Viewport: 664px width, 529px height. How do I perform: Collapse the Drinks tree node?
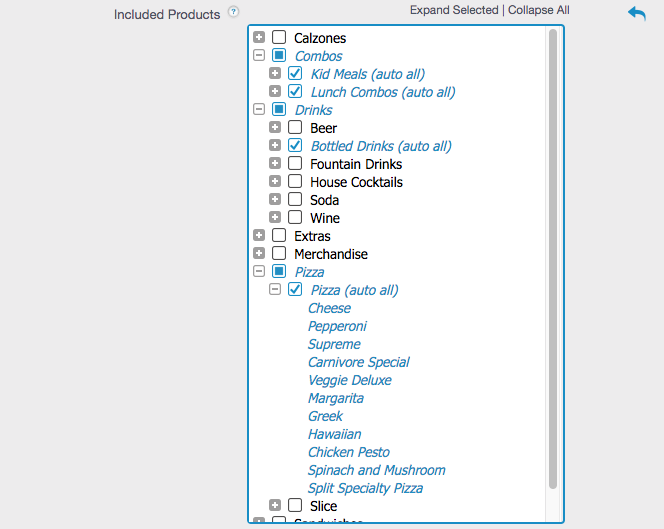[259, 110]
